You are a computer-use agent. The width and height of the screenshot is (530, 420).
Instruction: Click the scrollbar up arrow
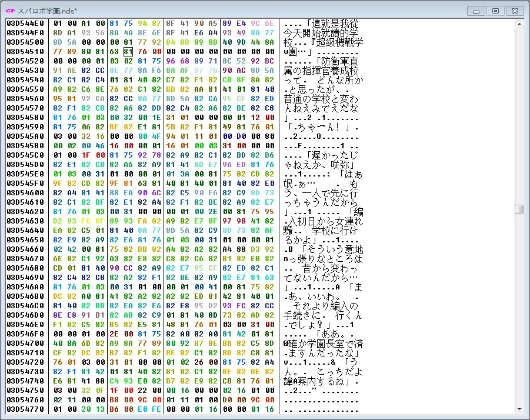coord(518,24)
